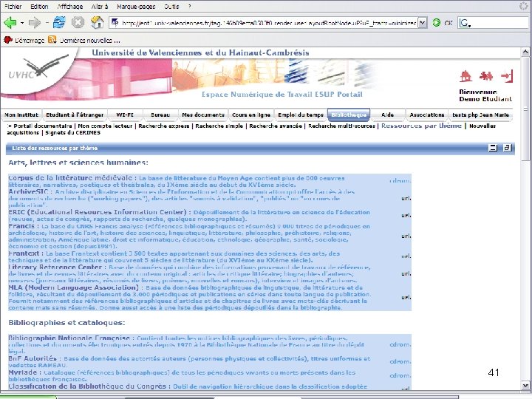Open Corpus de la littérature médiévale resource

tap(70, 178)
